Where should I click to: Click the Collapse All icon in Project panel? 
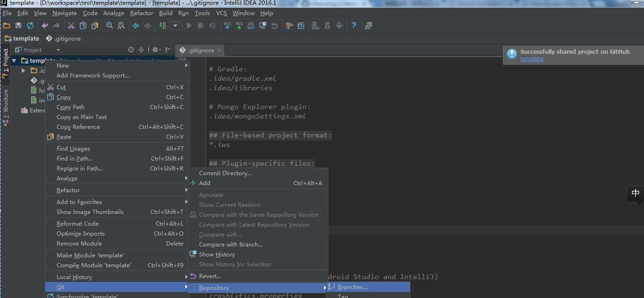(141, 50)
